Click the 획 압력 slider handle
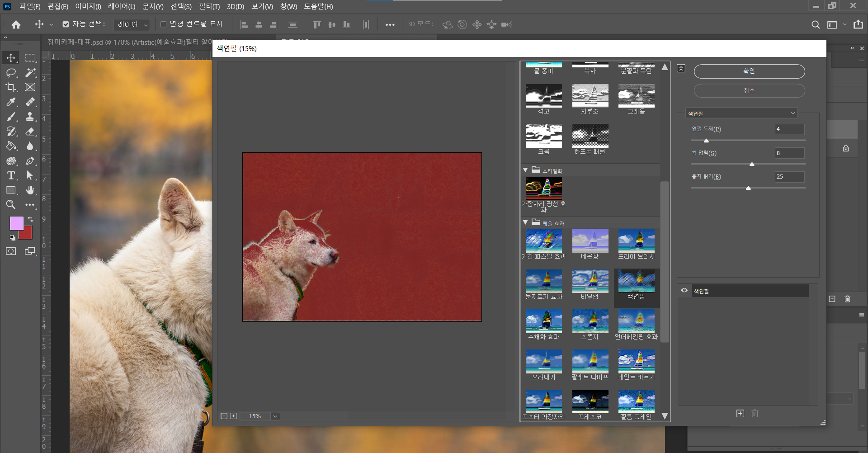The image size is (868, 453). click(x=752, y=165)
